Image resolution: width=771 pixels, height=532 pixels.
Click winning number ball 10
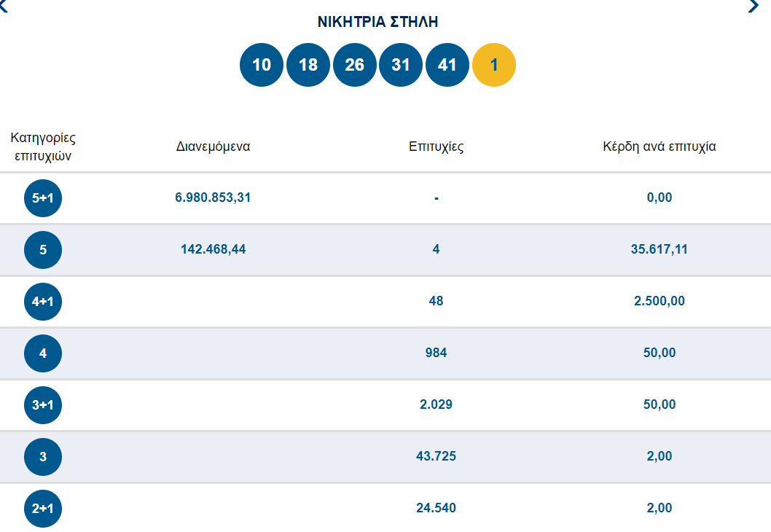tap(262, 65)
